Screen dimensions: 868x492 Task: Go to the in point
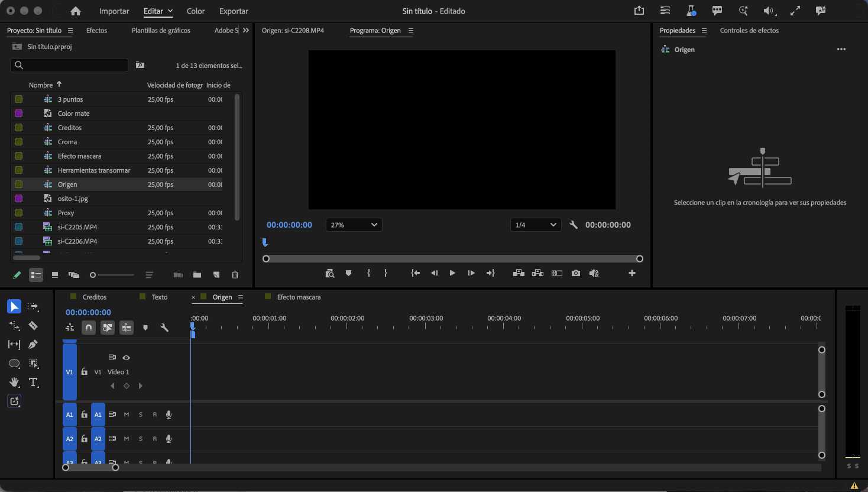coord(416,273)
